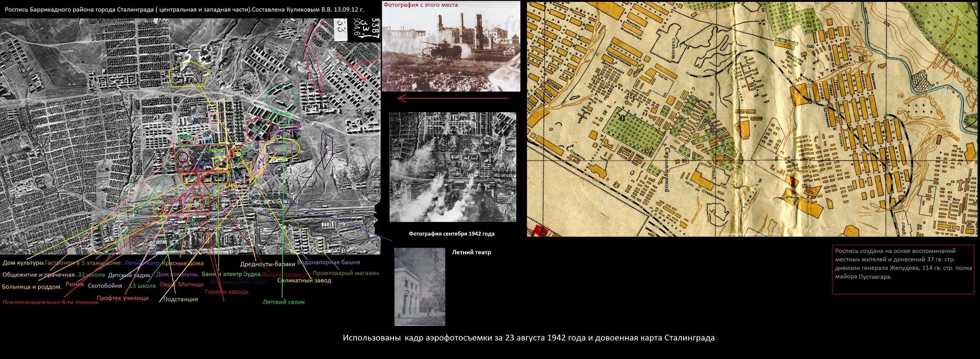Image resolution: width=980 pixels, height=359 pixels.
Task: Select the 'Больница и роддом.' legend label
Action: tap(32, 287)
